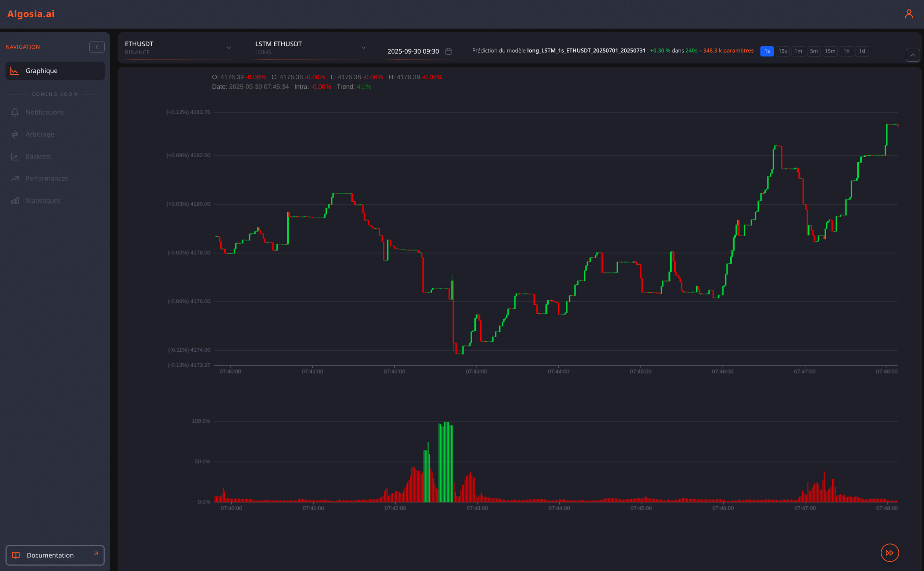Click the calendar icon next to the date

448,51
